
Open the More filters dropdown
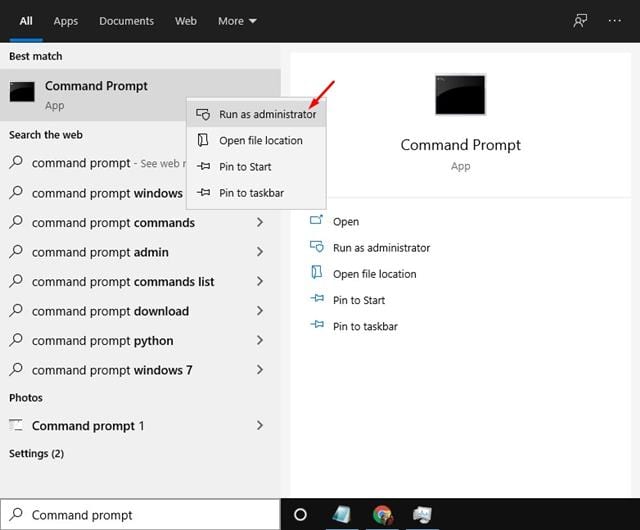coord(237,21)
